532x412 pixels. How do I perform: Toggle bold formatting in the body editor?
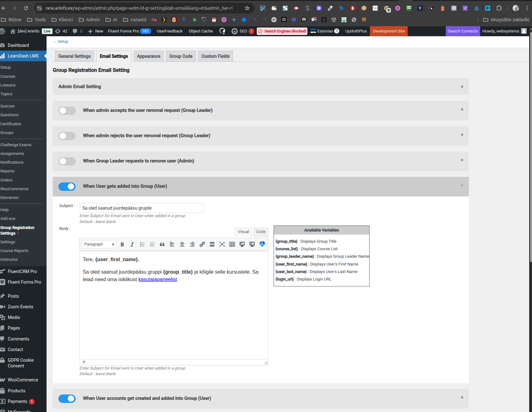[122, 244]
